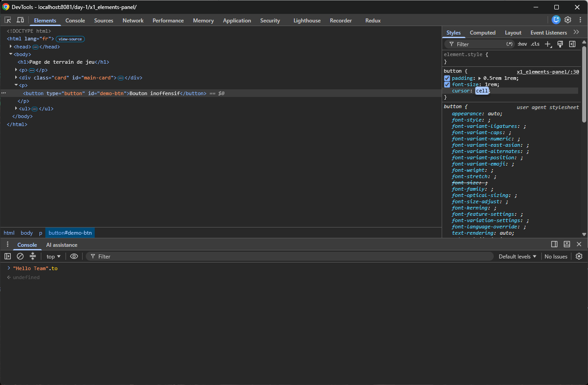Click the compress console messages icon
Viewport: 588px width, 385px height.
click(33, 256)
